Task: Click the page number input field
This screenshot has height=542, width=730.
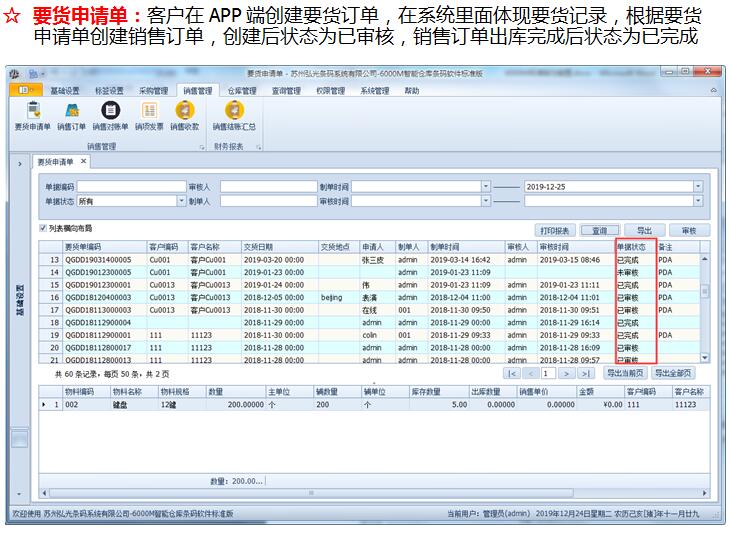Action: (548, 373)
